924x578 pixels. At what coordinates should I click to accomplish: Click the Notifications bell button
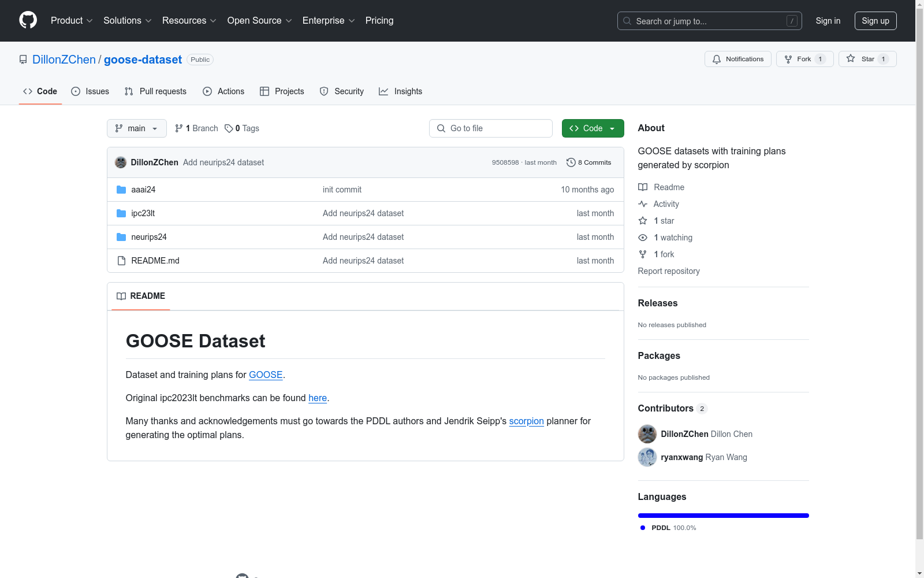click(737, 59)
